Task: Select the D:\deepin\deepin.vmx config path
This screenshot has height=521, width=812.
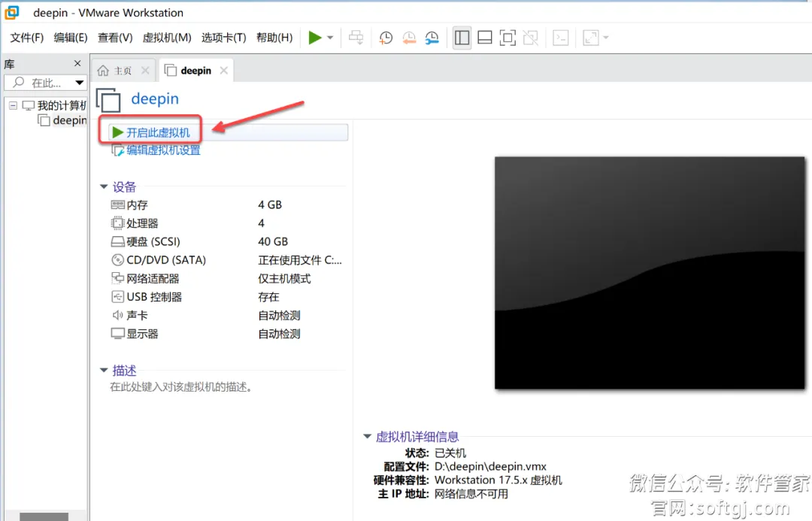Action: pos(490,467)
